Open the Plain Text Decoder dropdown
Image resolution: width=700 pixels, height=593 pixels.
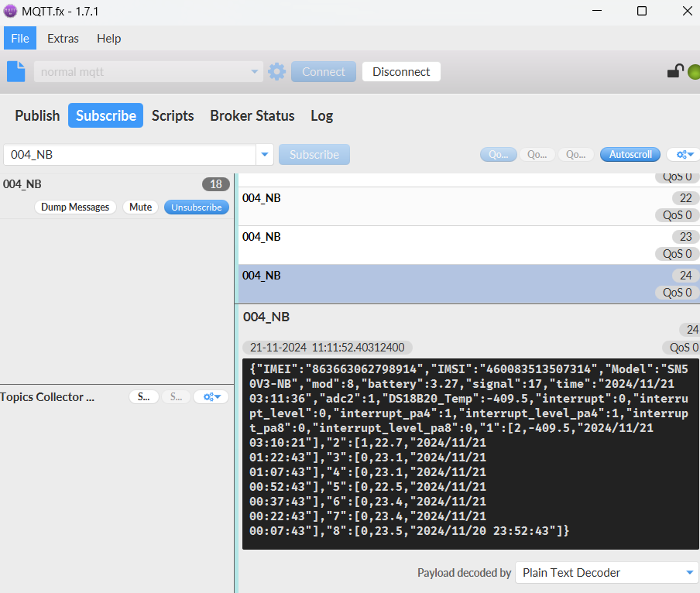608,572
